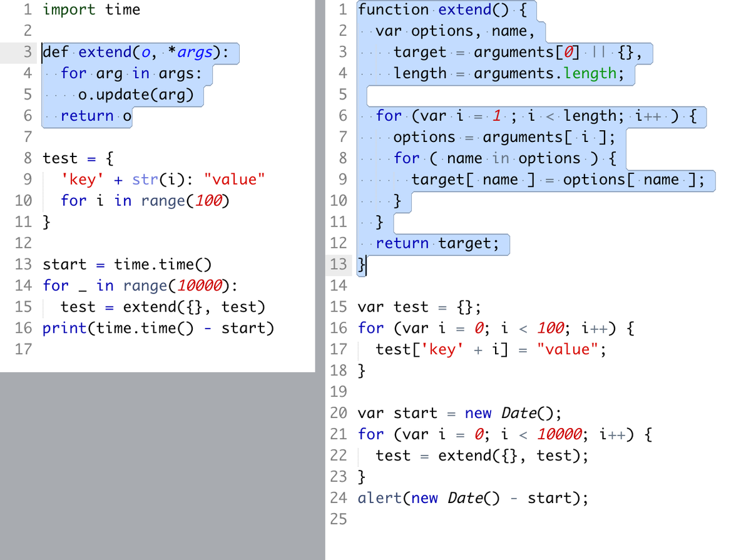Click 'def extend(o, *args):' in left editor
This screenshot has width=751, height=560.
point(135,52)
